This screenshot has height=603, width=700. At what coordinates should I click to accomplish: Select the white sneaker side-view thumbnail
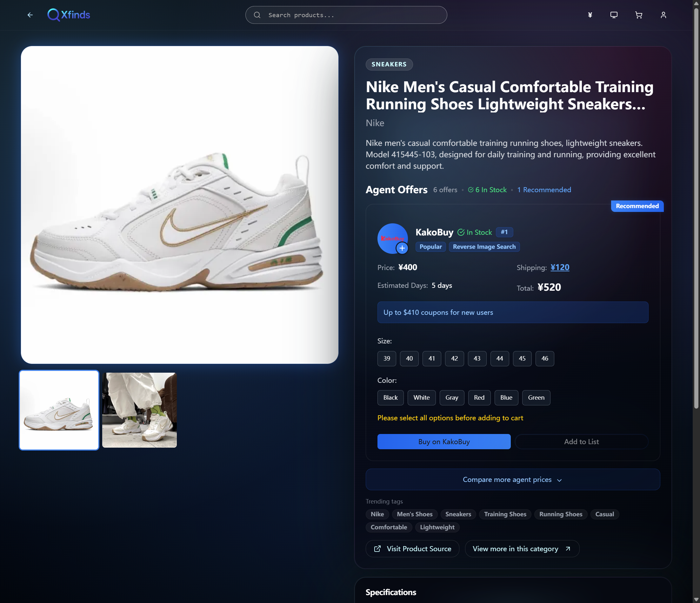coord(59,410)
